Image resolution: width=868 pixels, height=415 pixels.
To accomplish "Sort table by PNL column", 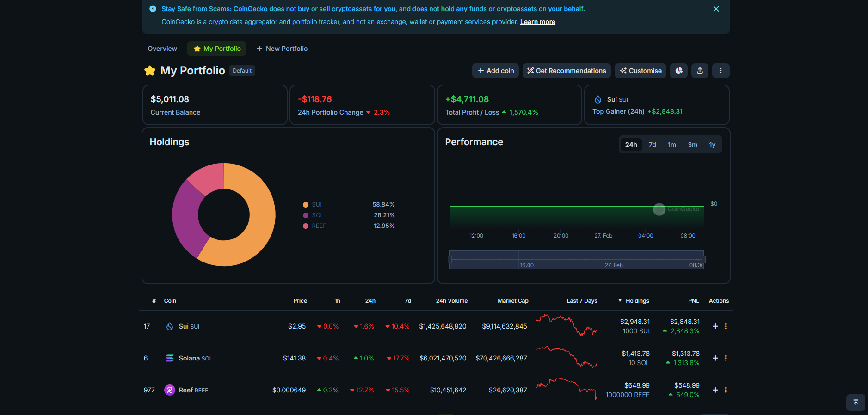I will [x=694, y=301].
